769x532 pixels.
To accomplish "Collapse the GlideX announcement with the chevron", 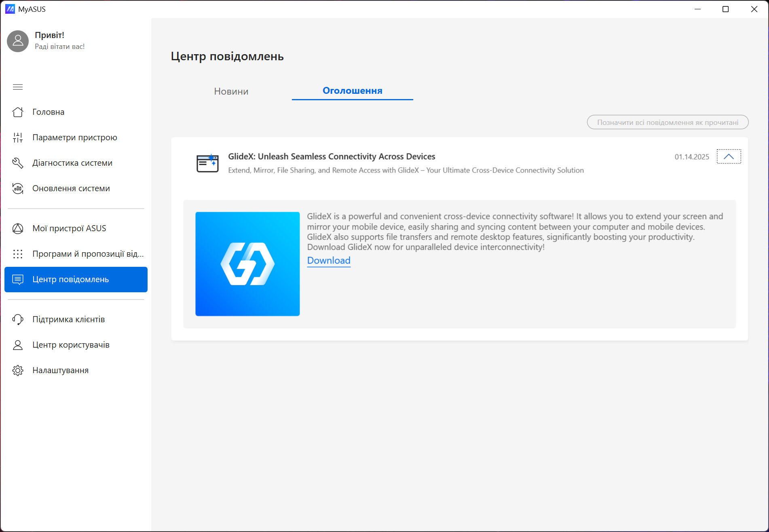I will pyautogui.click(x=729, y=156).
